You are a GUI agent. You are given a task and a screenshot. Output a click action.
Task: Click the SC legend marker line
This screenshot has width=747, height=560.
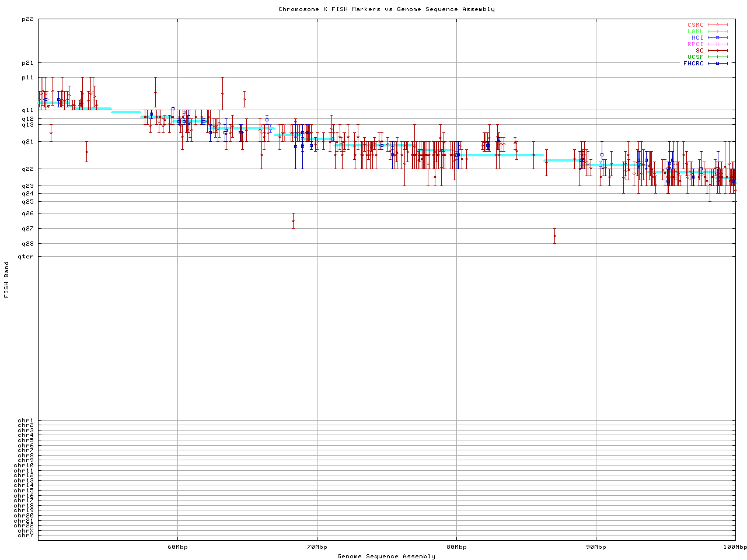(x=717, y=51)
